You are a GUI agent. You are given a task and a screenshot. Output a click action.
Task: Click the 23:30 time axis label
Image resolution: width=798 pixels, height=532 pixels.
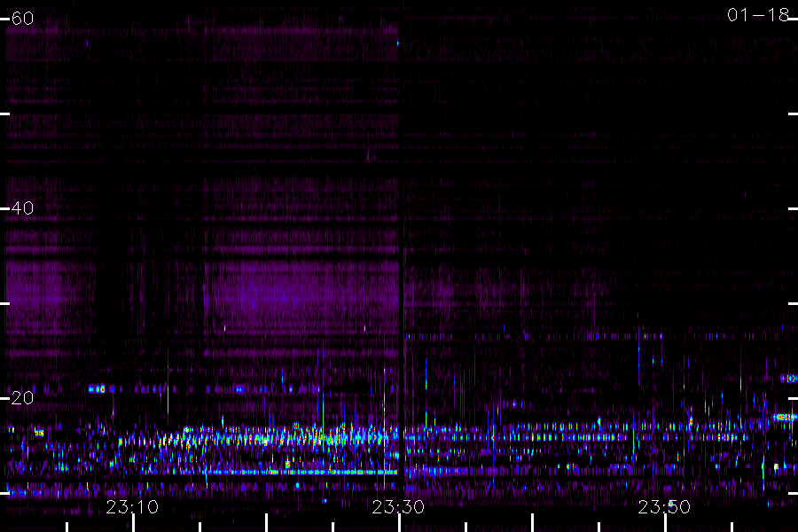[398, 507]
